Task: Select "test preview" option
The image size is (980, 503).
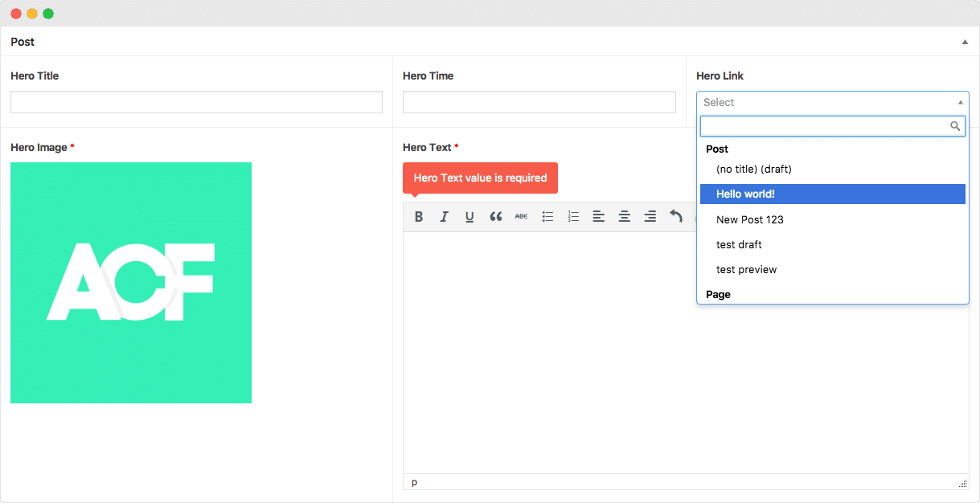Action: [833, 269]
